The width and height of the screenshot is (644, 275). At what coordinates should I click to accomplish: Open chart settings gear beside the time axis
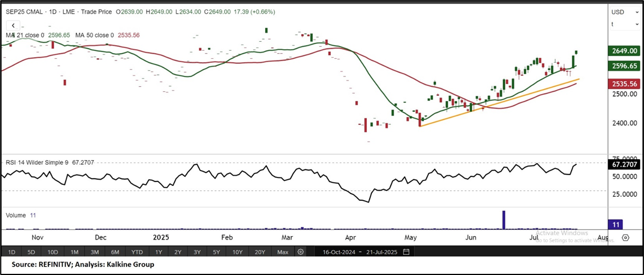(x=626, y=237)
